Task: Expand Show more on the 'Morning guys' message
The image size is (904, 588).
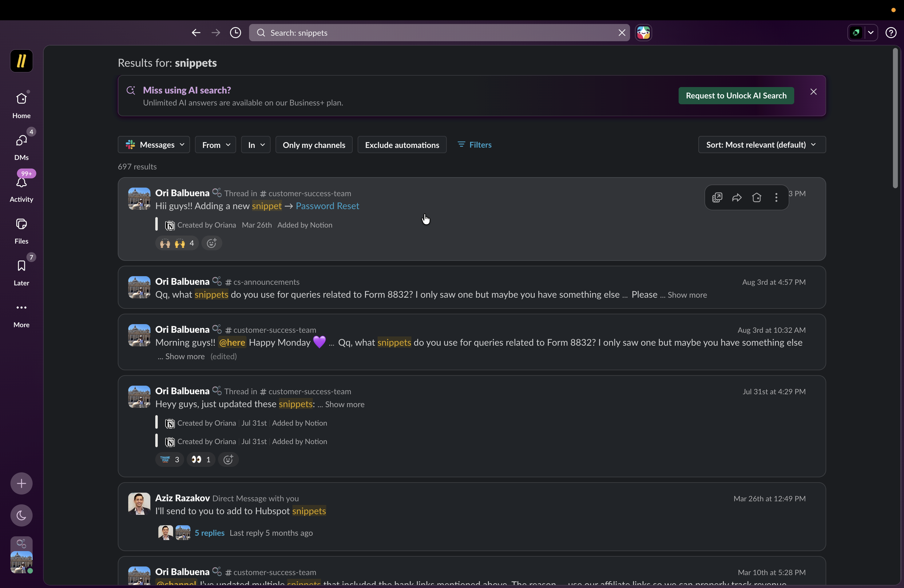Action: pos(185,357)
